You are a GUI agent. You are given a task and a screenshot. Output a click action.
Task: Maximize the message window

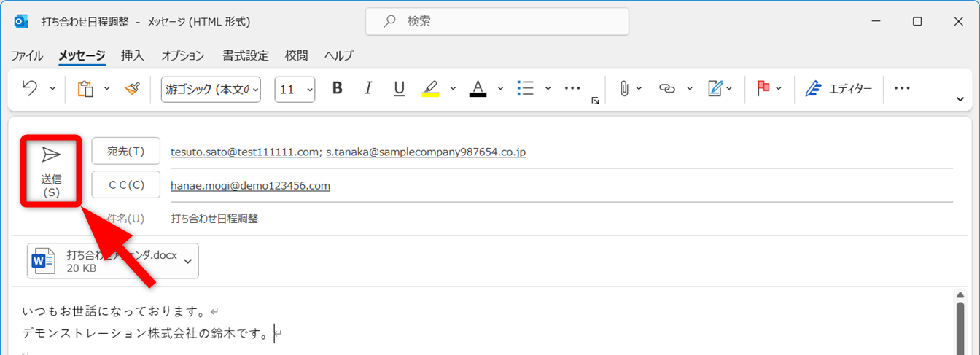(x=917, y=22)
